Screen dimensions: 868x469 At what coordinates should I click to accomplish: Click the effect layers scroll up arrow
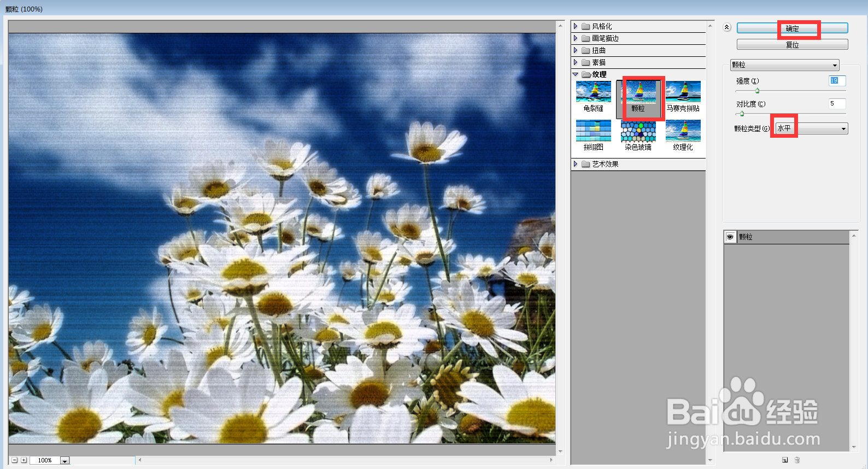tap(854, 236)
